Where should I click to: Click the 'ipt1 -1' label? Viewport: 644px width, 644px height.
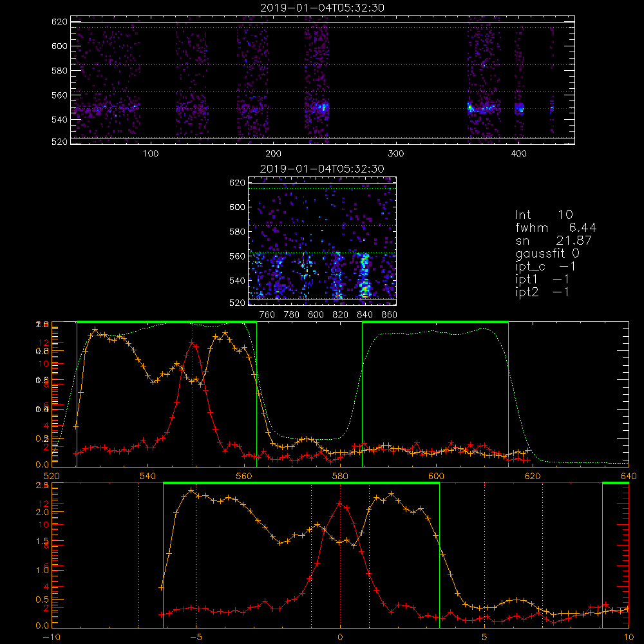(542, 279)
